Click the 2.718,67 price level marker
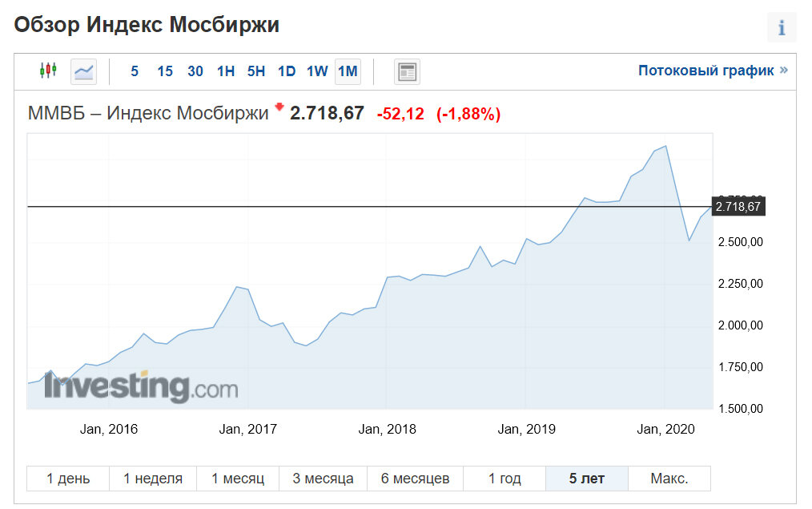The height and width of the screenshot is (509, 812). [x=738, y=206]
